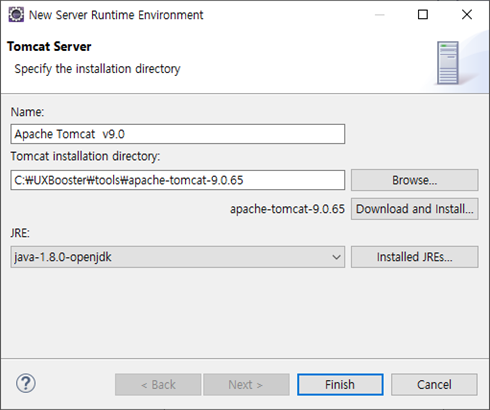Click the 'Tomcat installation directory:' label
This screenshot has height=410, width=490.
coord(85,156)
